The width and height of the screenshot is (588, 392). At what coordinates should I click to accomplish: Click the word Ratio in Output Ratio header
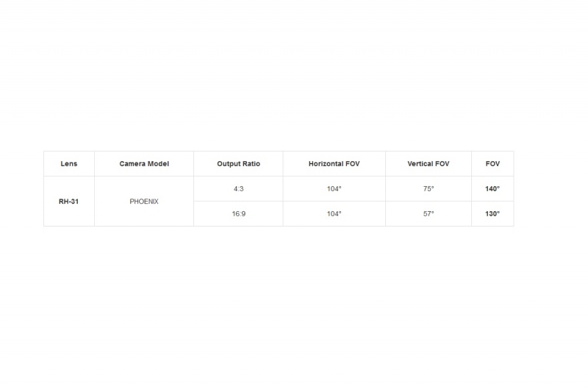click(251, 164)
